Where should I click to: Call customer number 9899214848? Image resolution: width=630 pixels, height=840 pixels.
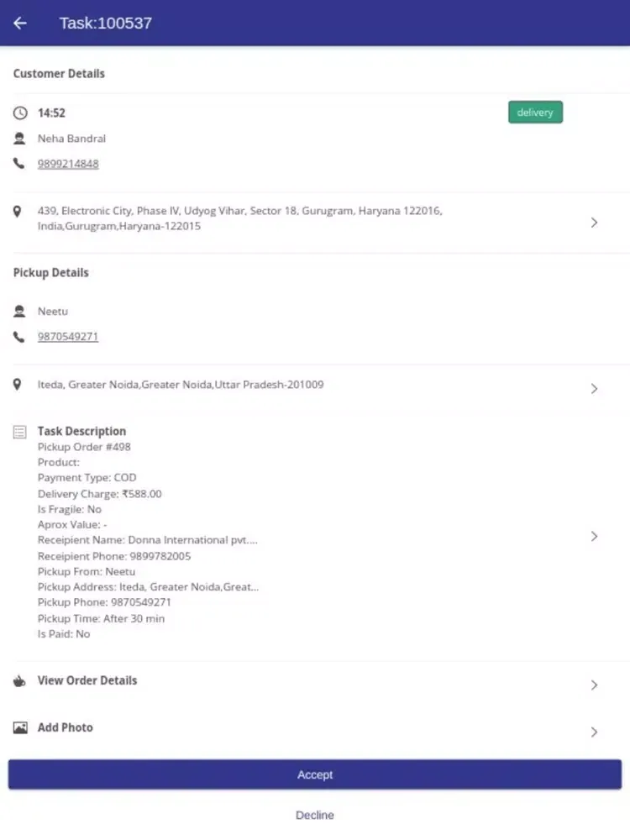coord(68,164)
